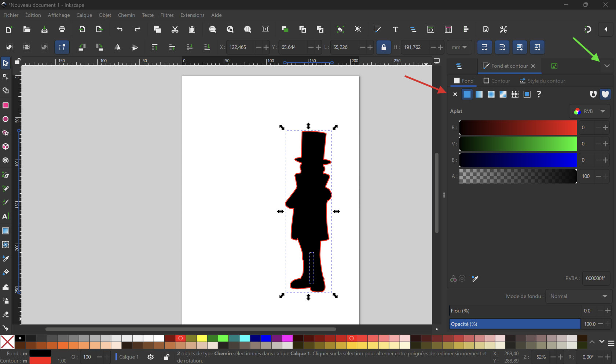Select the Rectangle tool
The image size is (616, 364).
(x=5, y=105)
